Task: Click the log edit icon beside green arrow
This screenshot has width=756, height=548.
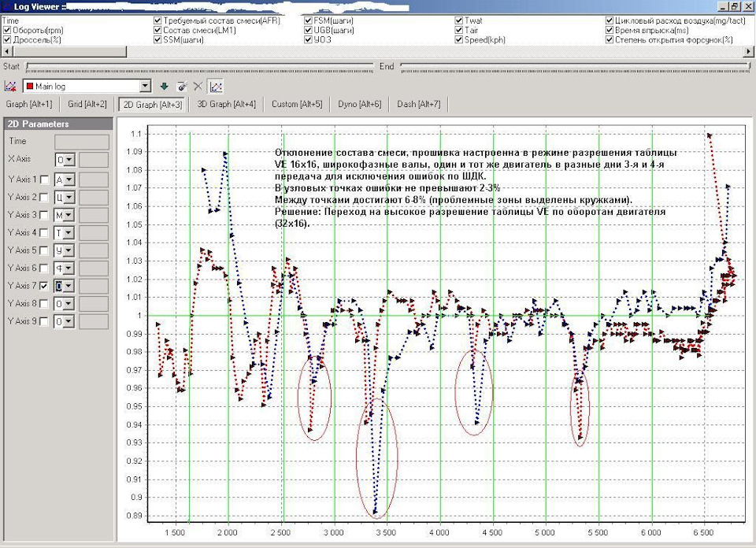Action: [182, 86]
